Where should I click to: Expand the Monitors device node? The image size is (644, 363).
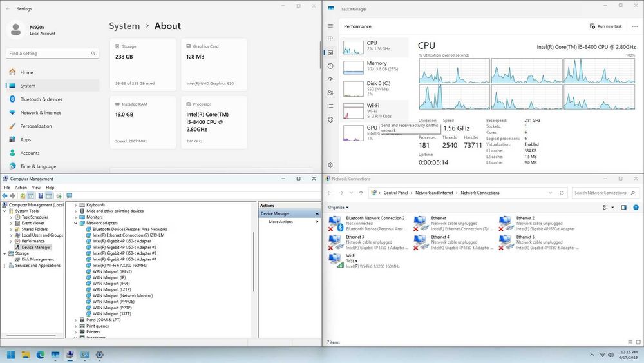point(75,217)
